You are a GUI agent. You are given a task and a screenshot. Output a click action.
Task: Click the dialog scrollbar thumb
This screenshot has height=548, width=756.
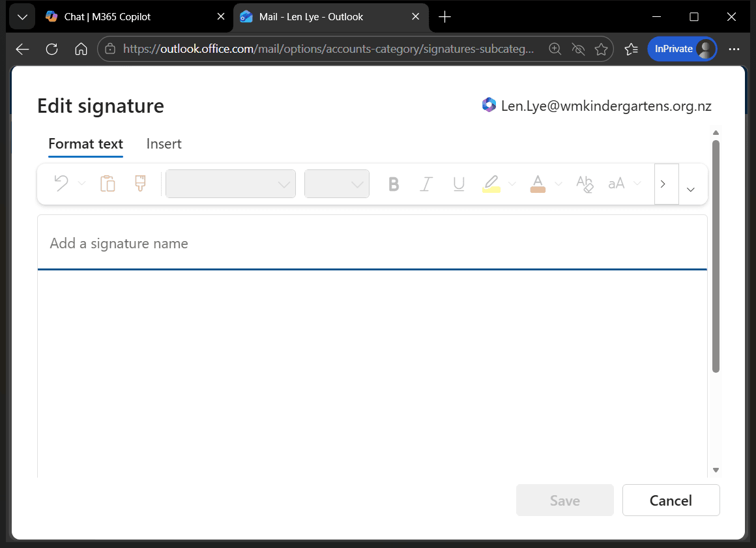click(x=716, y=257)
